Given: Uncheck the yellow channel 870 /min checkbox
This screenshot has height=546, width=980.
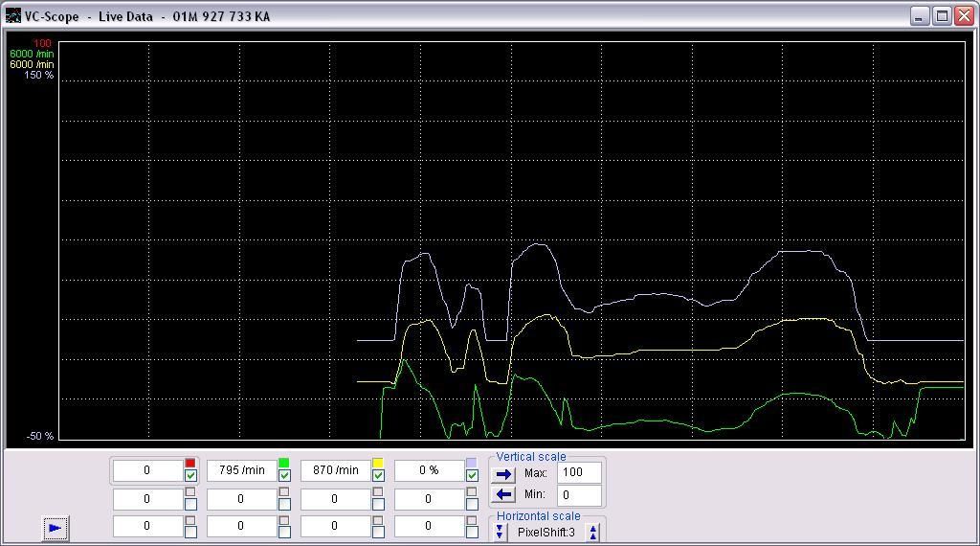Looking at the screenshot, I should [x=378, y=475].
